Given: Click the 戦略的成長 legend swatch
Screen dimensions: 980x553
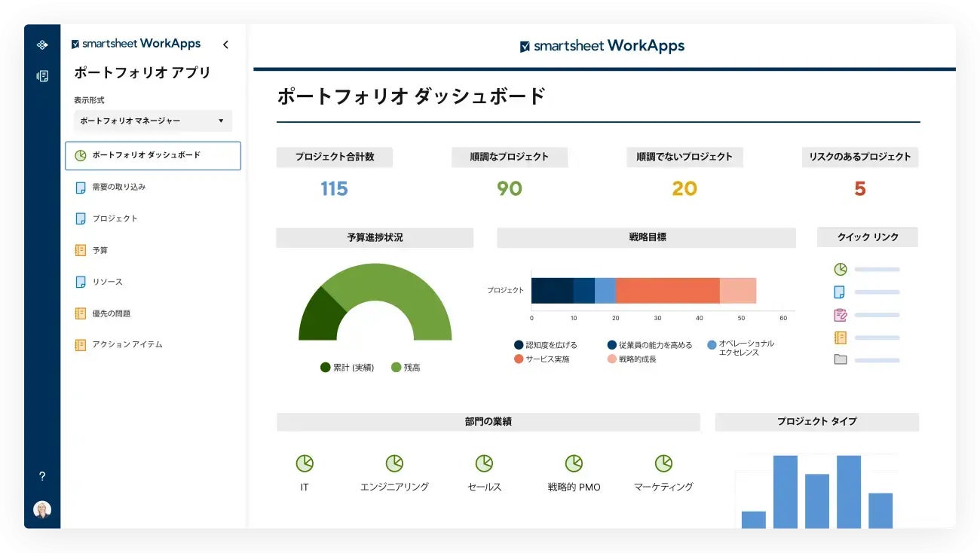Looking at the screenshot, I should click(x=612, y=359).
